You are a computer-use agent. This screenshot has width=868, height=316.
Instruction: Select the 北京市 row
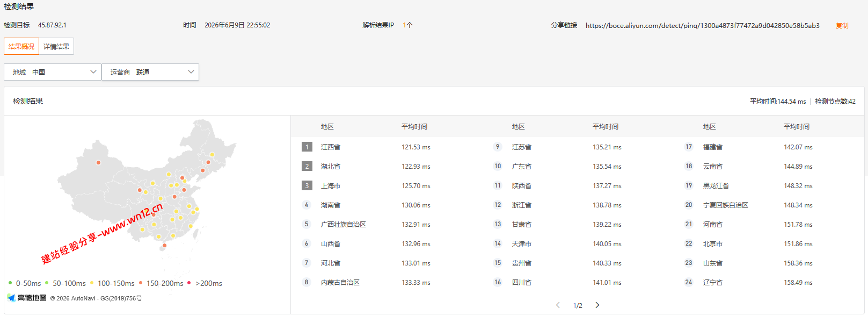click(768, 243)
